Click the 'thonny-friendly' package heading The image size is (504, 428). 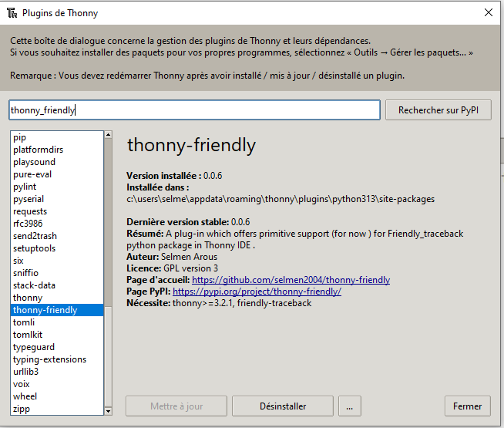point(192,145)
